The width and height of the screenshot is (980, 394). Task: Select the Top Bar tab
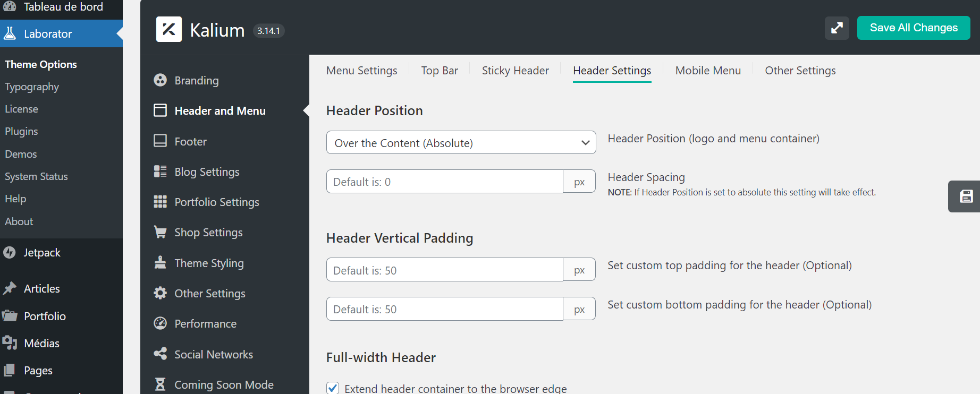[439, 71]
